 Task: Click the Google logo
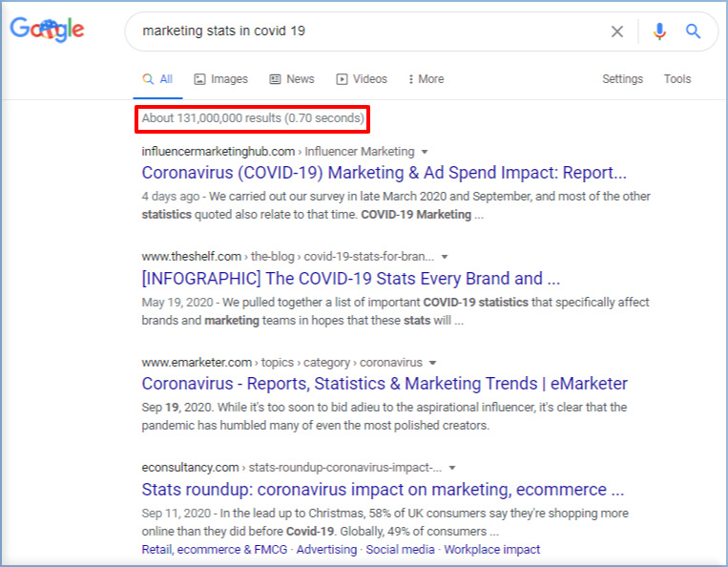coord(47,30)
